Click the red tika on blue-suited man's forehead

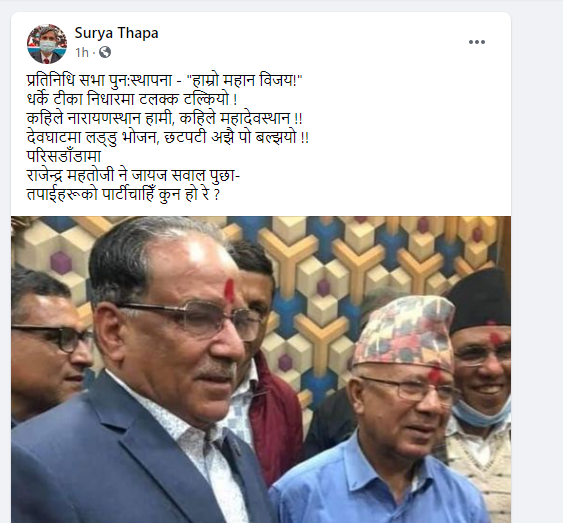coord(229,289)
